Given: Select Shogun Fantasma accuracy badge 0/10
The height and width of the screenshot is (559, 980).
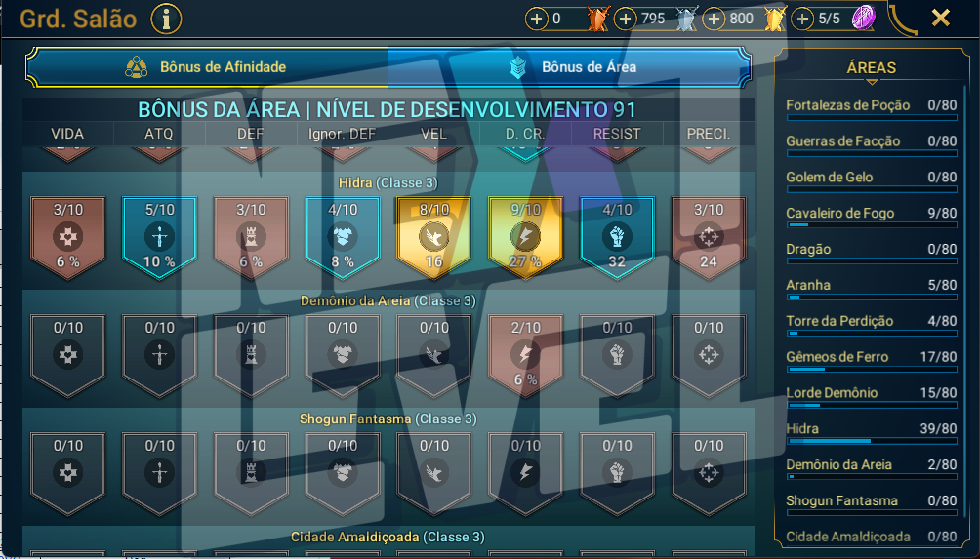Looking at the screenshot, I should point(709,473).
